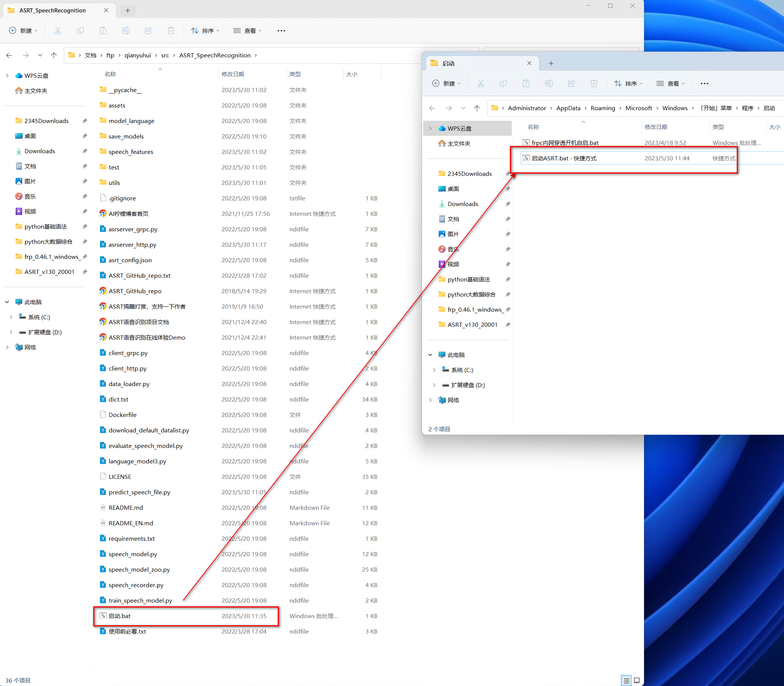This screenshot has height=686, width=784.
Task: Add new tab in 启动 window
Action: (551, 63)
